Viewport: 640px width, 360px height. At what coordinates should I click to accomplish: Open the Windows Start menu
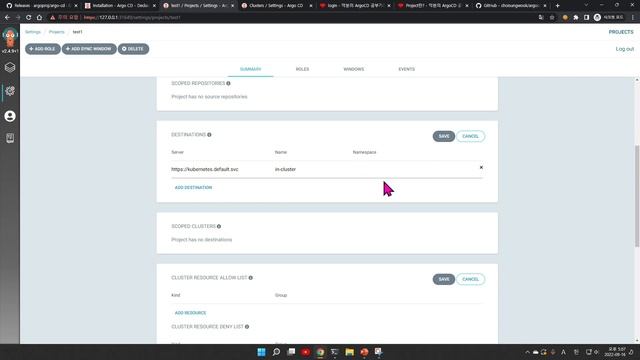(x=261, y=352)
